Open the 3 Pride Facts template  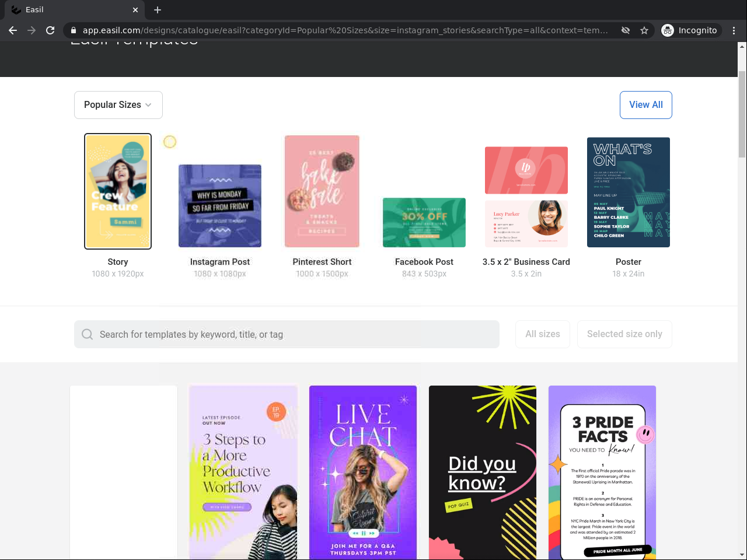coord(602,473)
